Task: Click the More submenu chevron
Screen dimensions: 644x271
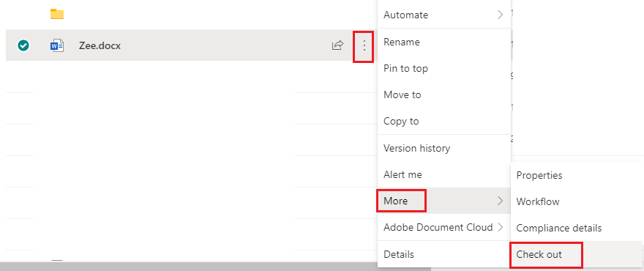Action: coord(500,201)
